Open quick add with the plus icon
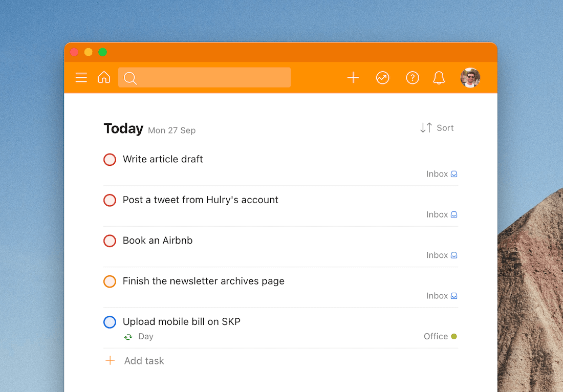Viewport: 563px width, 392px height. pyautogui.click(x=353, y=77)
